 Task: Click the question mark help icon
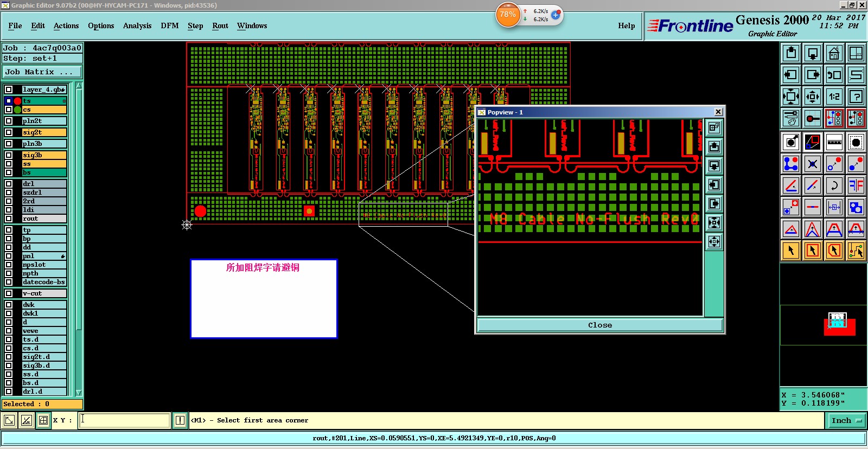click(x=856, y=97)
